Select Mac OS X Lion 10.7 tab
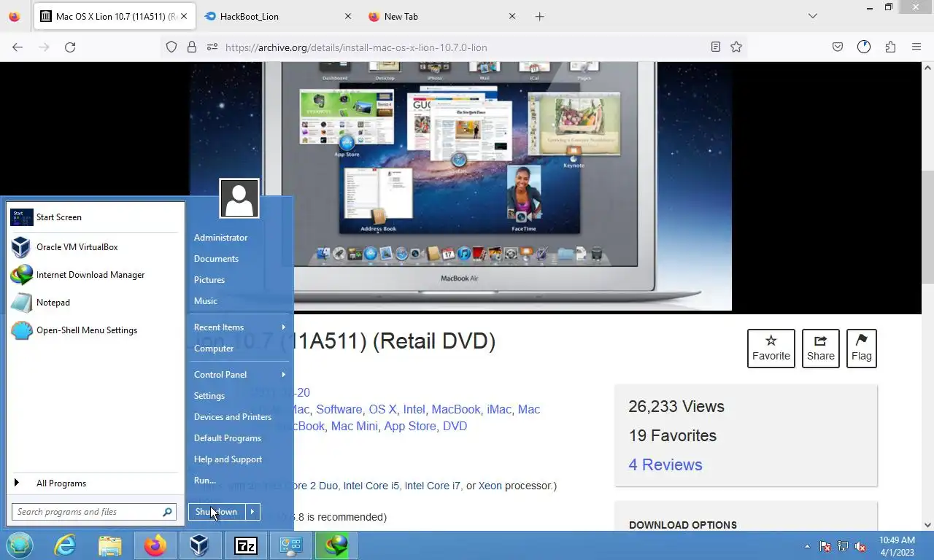The width and height of the screenshot is (934, 560). coord(115,16)
